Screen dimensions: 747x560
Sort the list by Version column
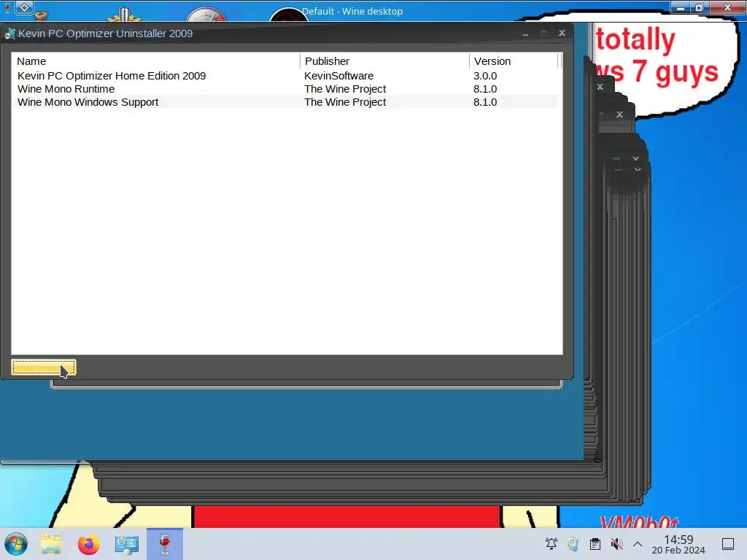tap(514, 61)
